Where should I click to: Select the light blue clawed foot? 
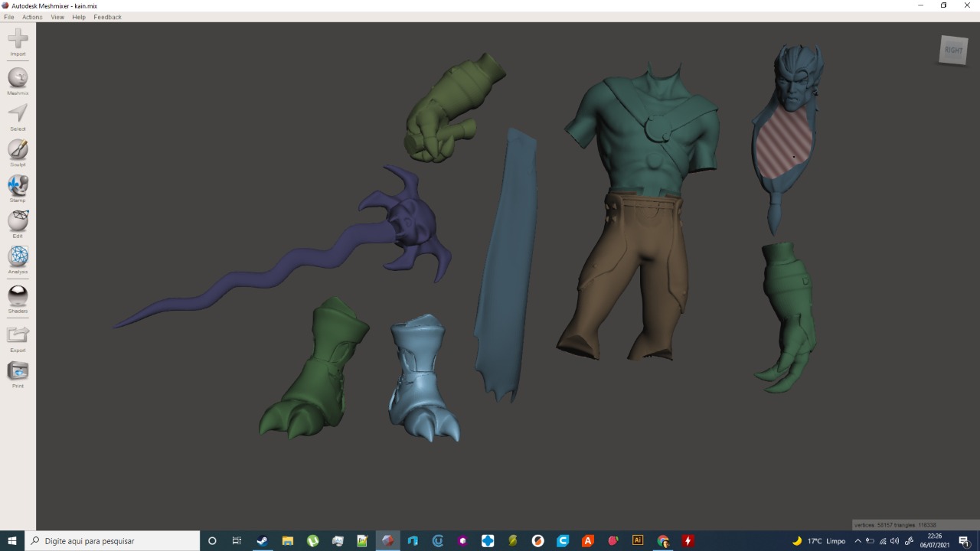coord(423,377)
